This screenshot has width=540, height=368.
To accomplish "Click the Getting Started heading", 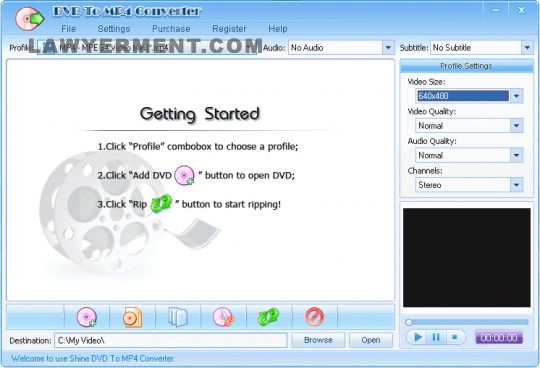I will click(x=200, y=114).
